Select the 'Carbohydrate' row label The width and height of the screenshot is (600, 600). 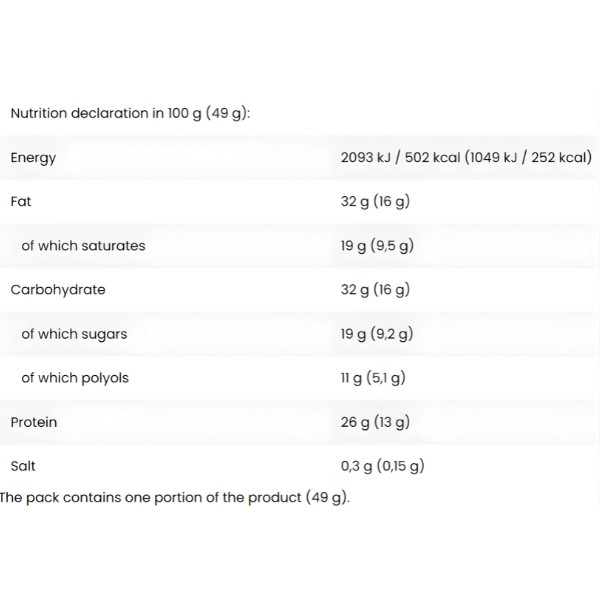[57, 290]
